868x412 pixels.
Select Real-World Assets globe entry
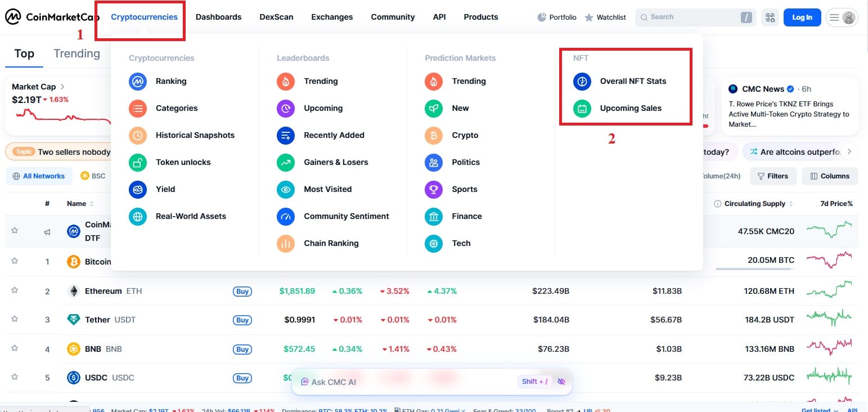[177, 216]
